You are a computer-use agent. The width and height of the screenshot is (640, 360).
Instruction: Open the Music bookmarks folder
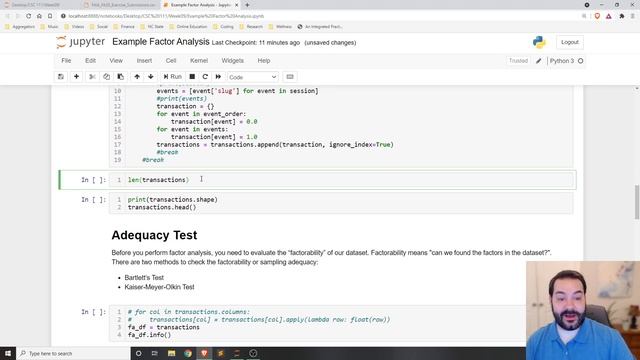49,27
